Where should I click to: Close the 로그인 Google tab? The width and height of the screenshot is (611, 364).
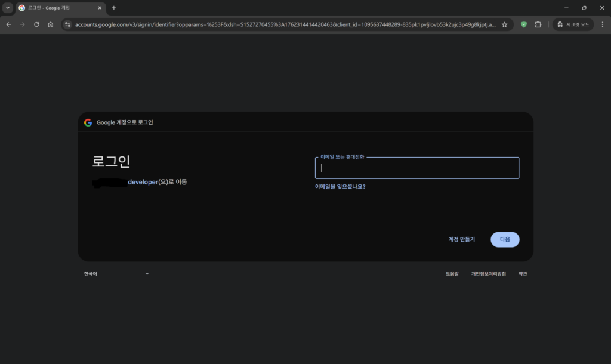tap(98, 8)
